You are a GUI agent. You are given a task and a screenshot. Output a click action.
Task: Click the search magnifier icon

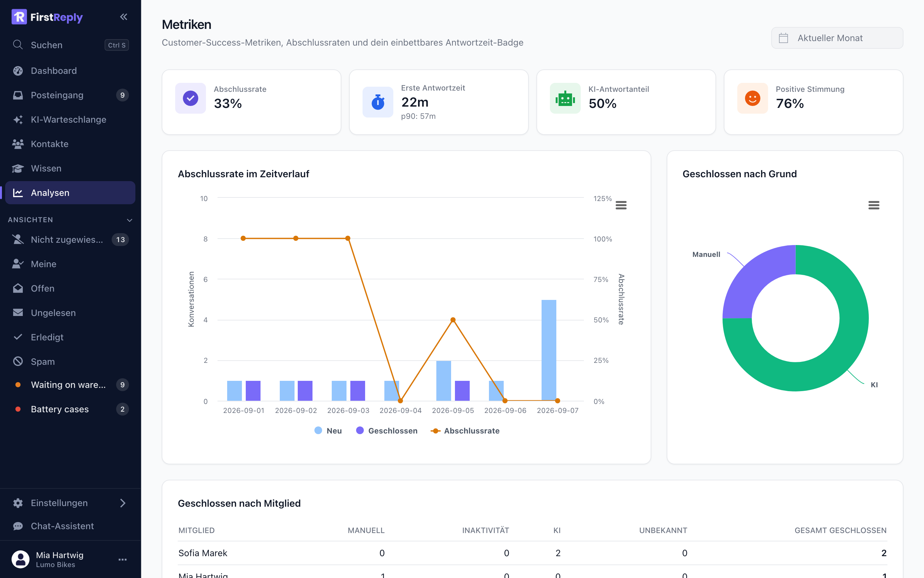pos(18,45)
